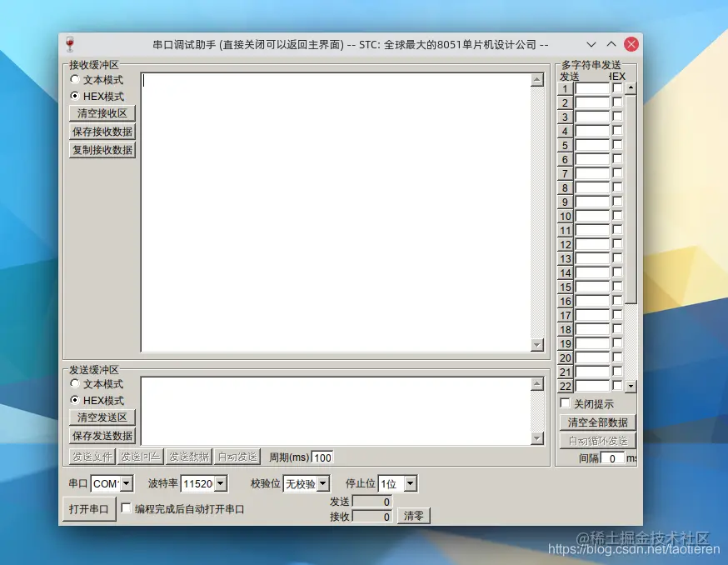Click the 清空接收区 button

(x=102, y=113)
